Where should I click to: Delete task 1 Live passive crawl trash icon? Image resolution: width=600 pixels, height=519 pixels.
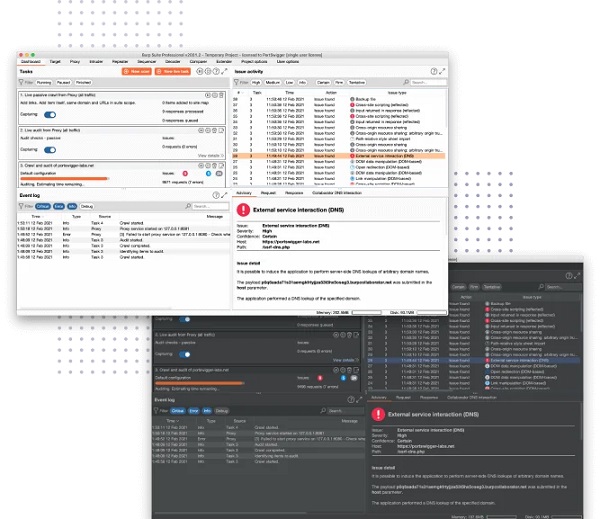coord(221,95)
